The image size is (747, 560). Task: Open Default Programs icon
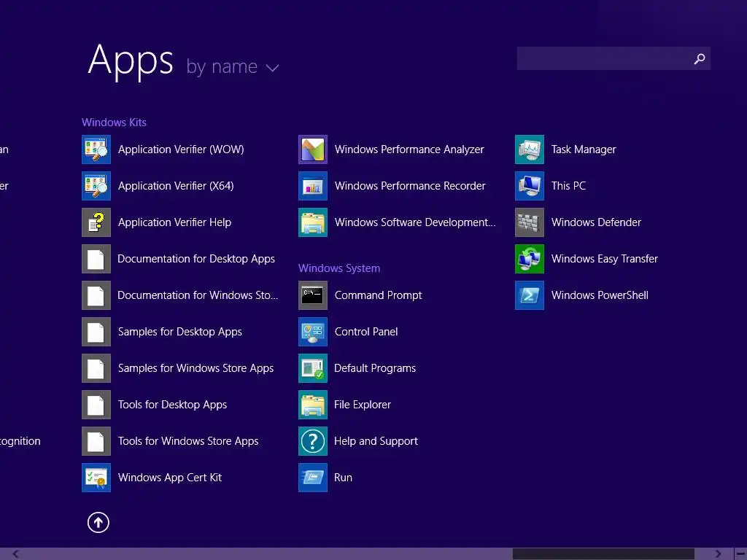(x=313, y=368)
